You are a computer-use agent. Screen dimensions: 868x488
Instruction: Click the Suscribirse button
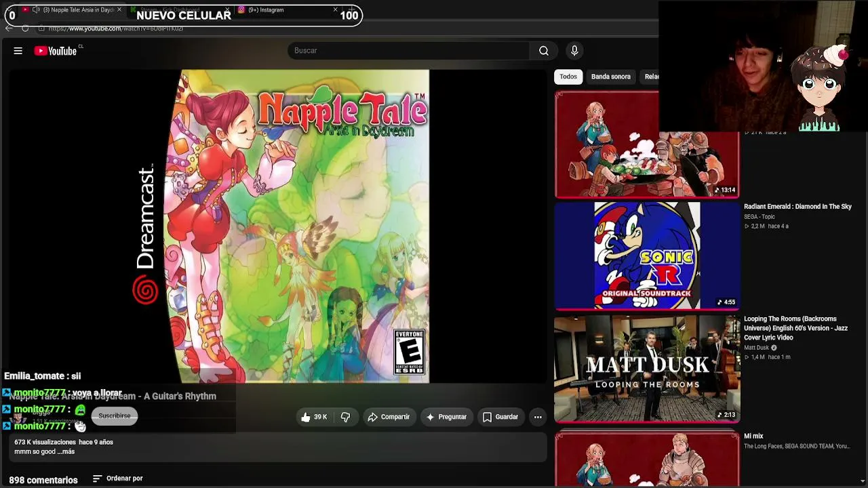(115, 416)
